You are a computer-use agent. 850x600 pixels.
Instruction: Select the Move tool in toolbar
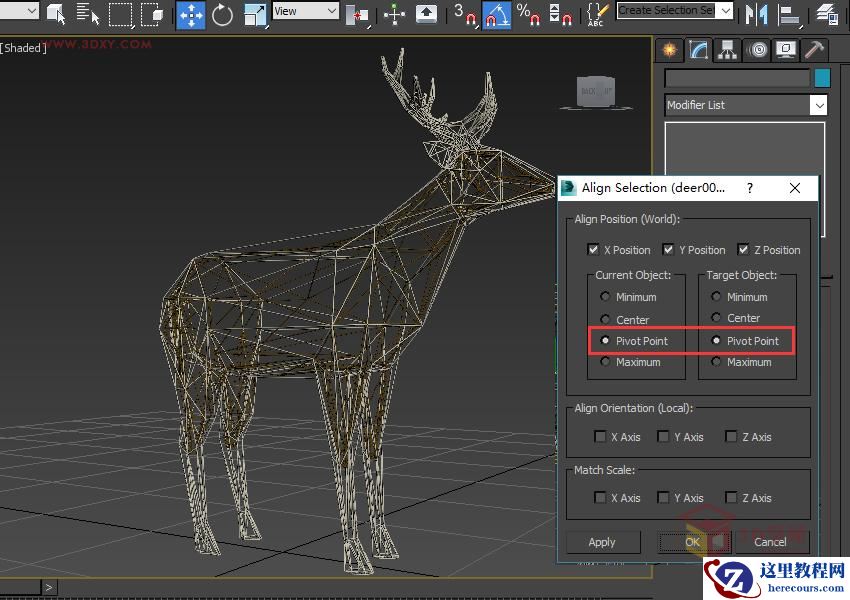pos(190,14)
